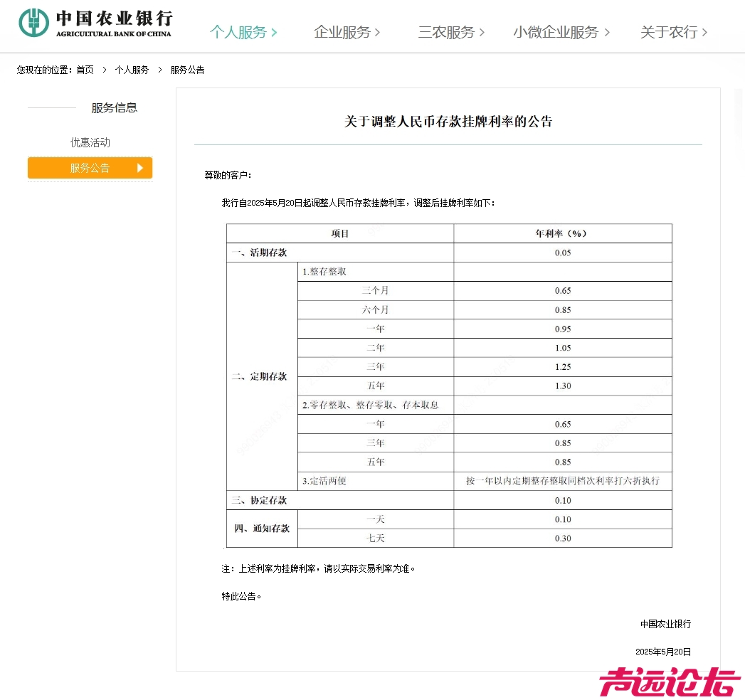Click the 服务信息 sidebar heading

coord(115,108)
